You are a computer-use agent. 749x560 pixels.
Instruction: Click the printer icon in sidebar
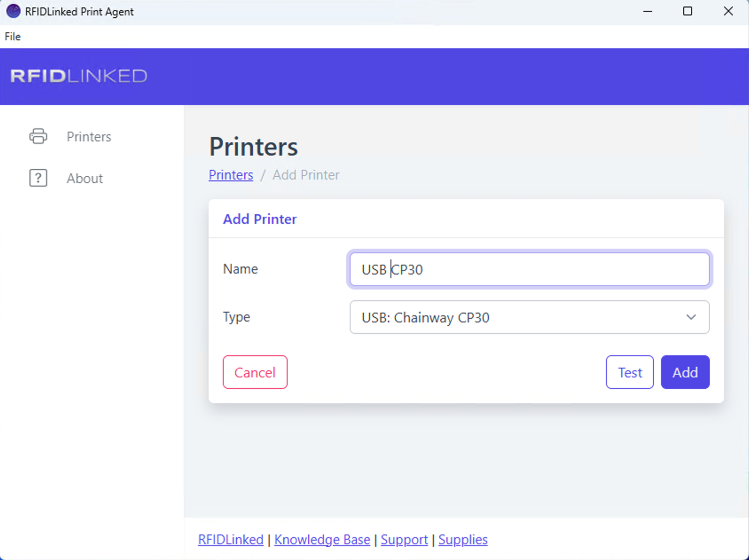click(38, 136)
